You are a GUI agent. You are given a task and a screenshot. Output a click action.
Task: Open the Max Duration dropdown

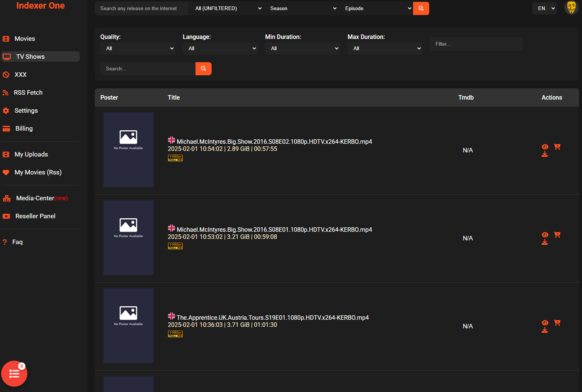385,48
